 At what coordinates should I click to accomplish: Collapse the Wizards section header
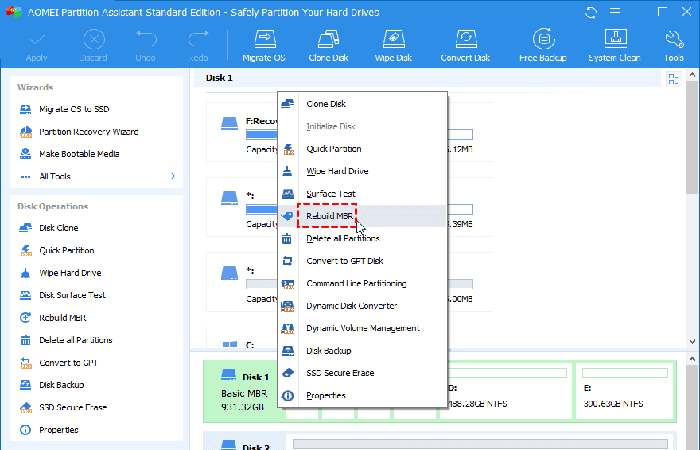click(x=36, y=87)
